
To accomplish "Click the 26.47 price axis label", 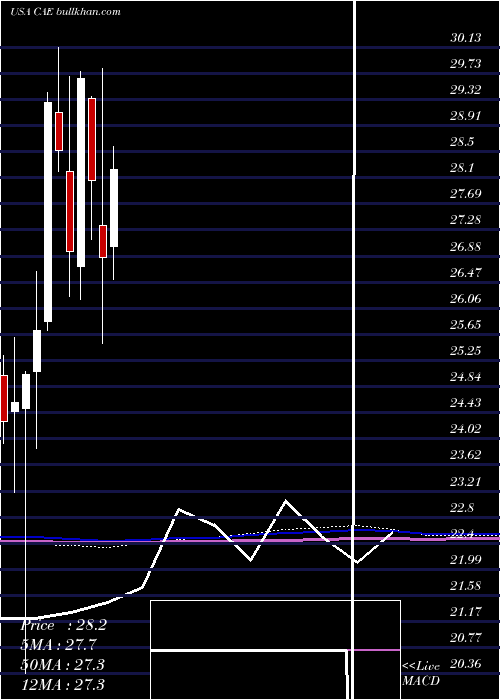I will (x=466, y=272).
